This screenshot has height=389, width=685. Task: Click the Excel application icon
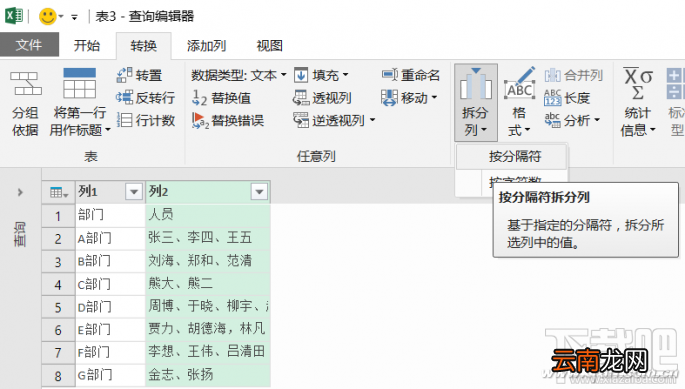(x=14, y=16)
